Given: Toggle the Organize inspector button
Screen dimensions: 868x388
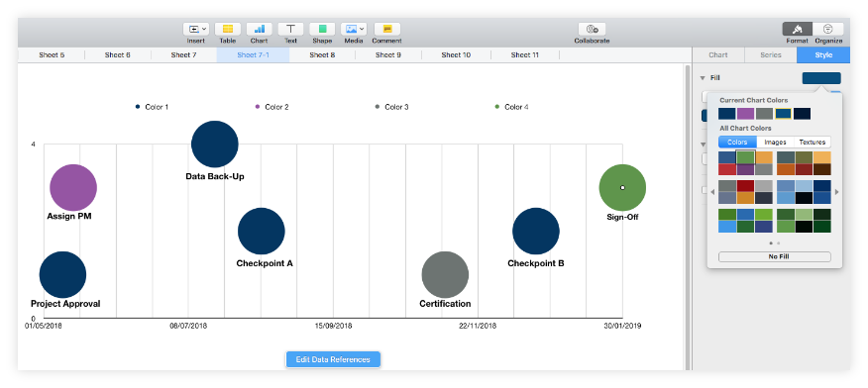Looking at the screenshot, I should (828, 30).
